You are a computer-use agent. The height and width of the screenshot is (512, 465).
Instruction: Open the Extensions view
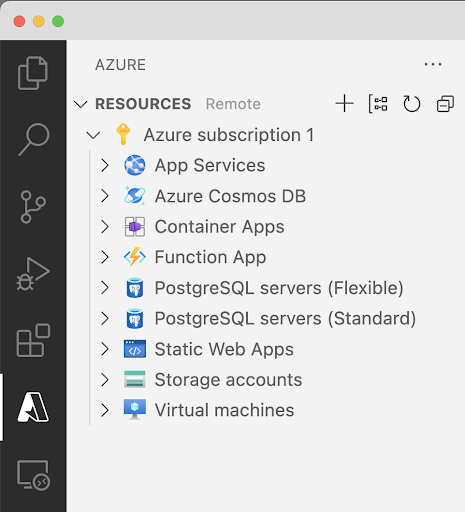click(x=33, y=340)
